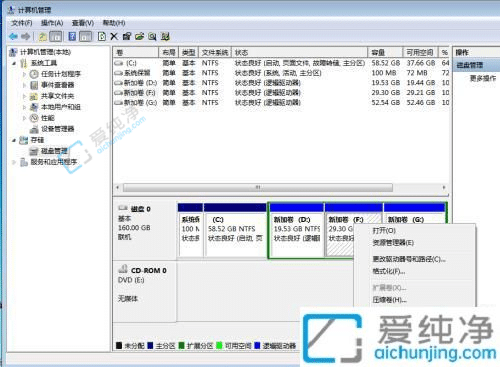500x367 pixels.
Task: Sort by the 可用空间 column header
Action: click(420, 52)
